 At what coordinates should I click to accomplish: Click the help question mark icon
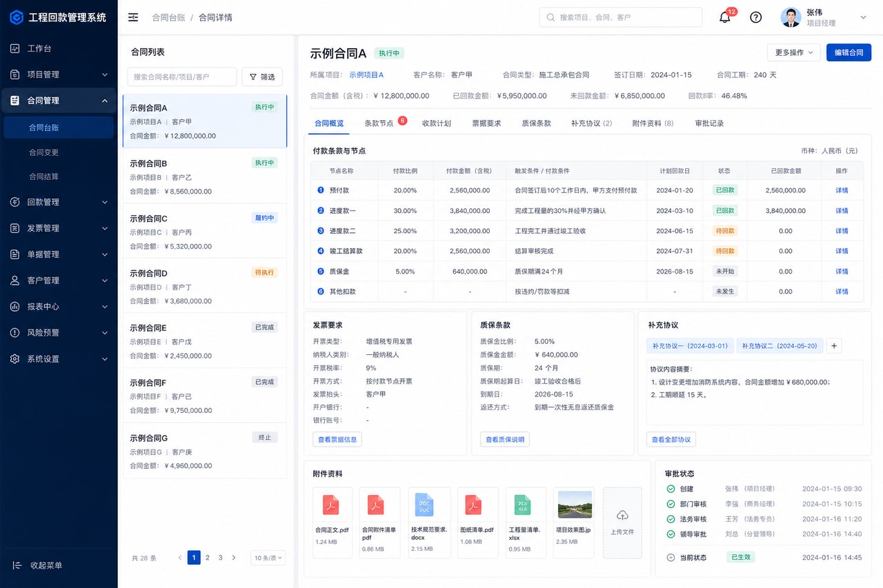point(755,17)
